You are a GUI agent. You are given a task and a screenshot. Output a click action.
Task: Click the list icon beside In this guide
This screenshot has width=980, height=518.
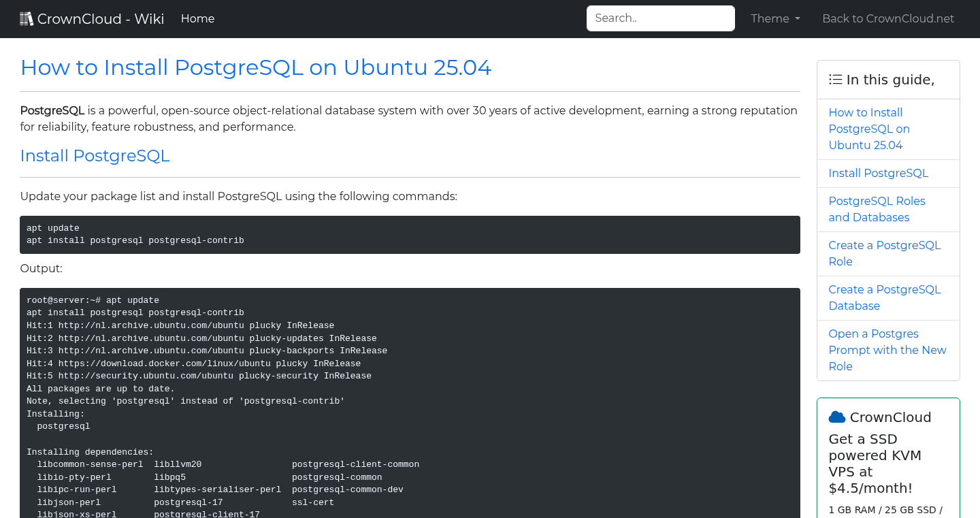836,80
